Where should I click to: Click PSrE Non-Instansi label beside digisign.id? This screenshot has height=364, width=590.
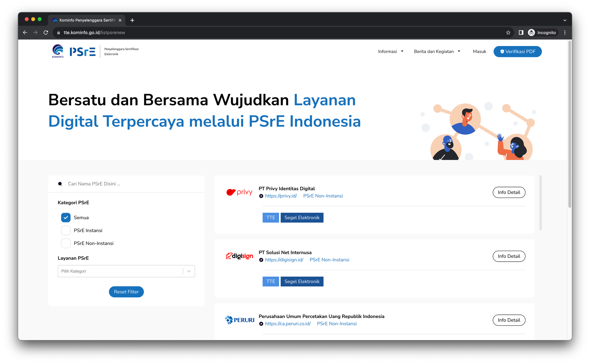330,260
